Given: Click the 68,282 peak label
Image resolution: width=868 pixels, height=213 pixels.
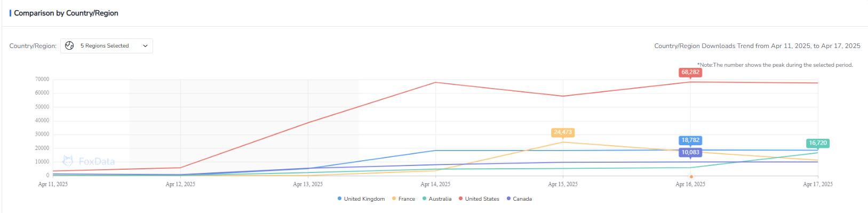Looking at the screenshot, I should click(690, 72).
